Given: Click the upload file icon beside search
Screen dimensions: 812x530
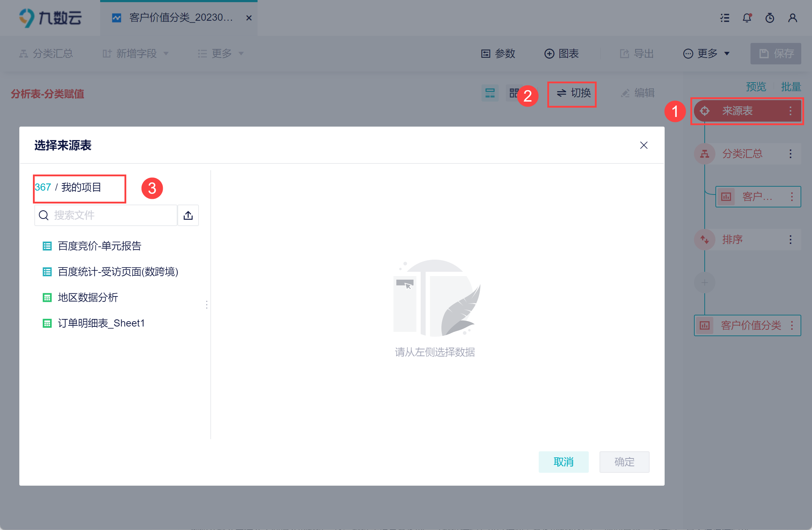Looking at the screenshot, I should pos(188,215).
